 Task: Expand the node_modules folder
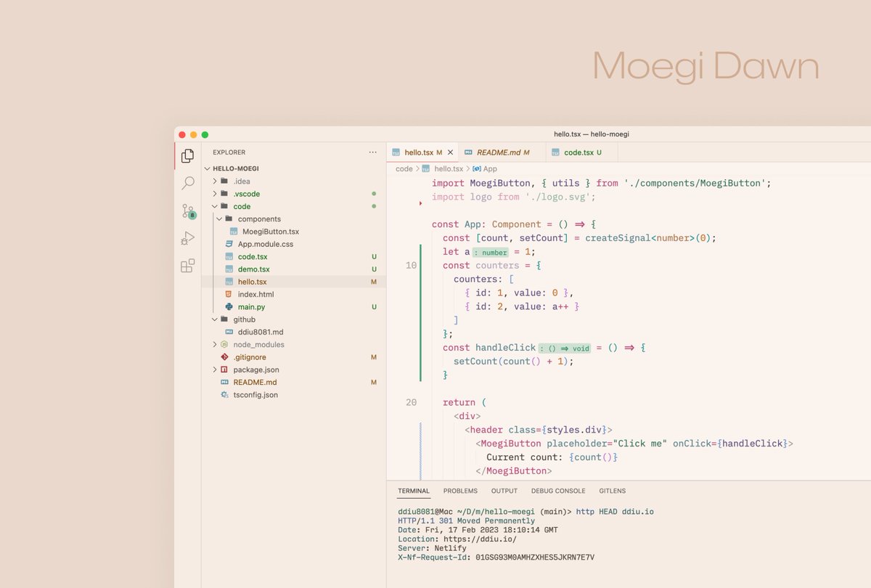pos(215,345)
